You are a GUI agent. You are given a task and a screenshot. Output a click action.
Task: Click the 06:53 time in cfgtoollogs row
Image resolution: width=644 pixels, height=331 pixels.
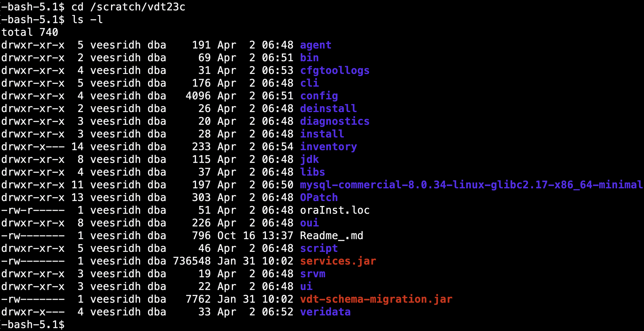(x=277, y=70)
